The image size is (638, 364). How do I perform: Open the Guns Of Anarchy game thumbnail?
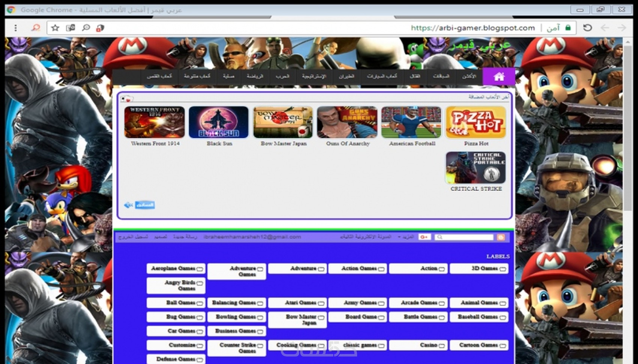click(347, 122)
